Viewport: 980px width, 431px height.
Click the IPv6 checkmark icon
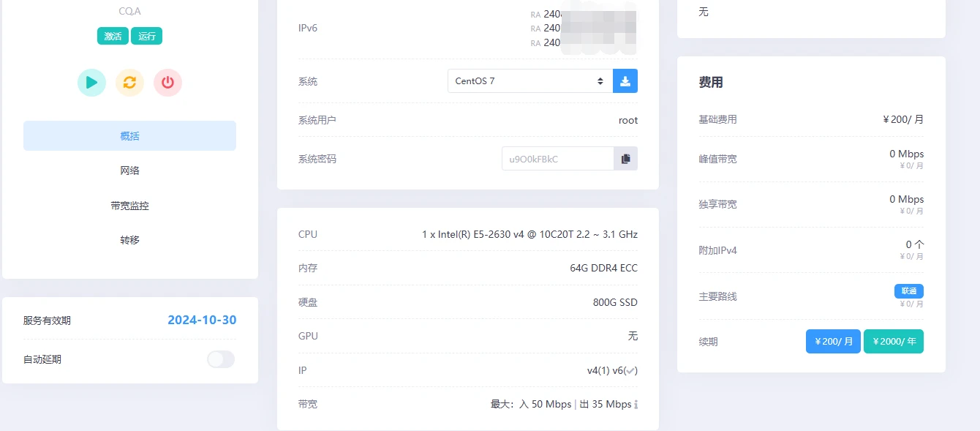click(630, 371)
